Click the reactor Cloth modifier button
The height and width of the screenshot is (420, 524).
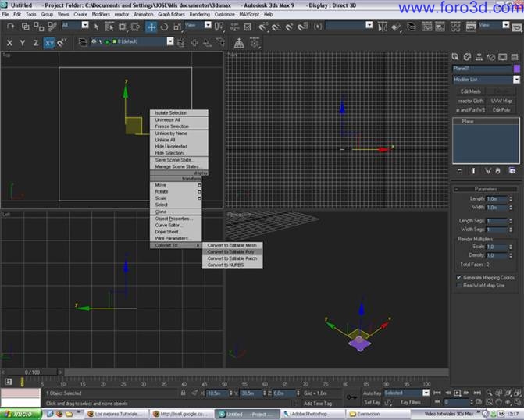[x=470, y=101]
